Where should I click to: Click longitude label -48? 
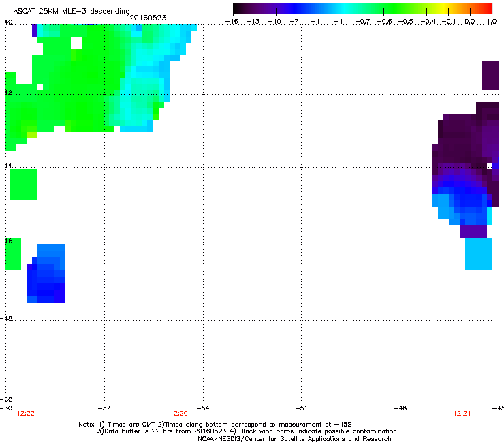[x=400, y=408]
